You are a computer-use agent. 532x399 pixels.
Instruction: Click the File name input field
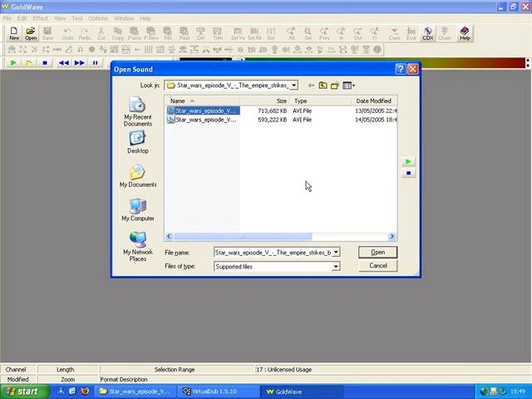pyautogui.click(x=273, y=253)
